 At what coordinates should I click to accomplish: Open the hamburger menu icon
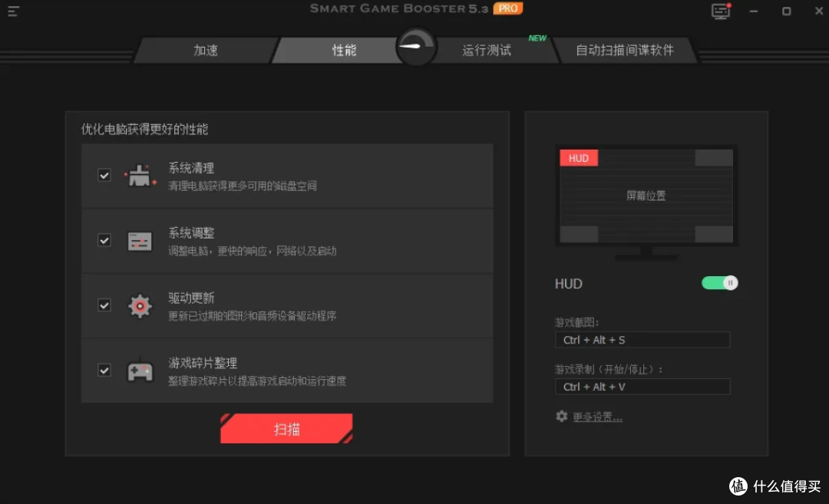click(13, 11)
